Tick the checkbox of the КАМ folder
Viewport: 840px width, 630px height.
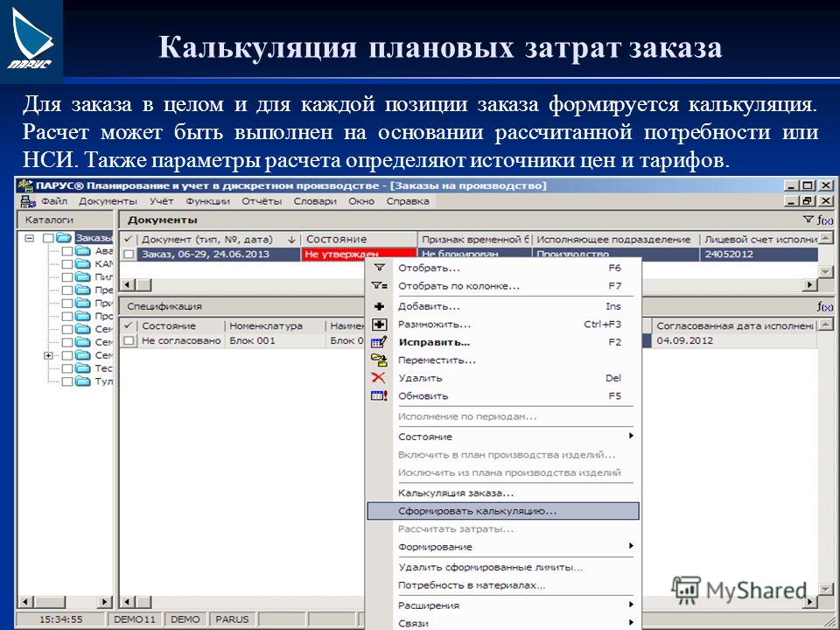click(67, 264)
